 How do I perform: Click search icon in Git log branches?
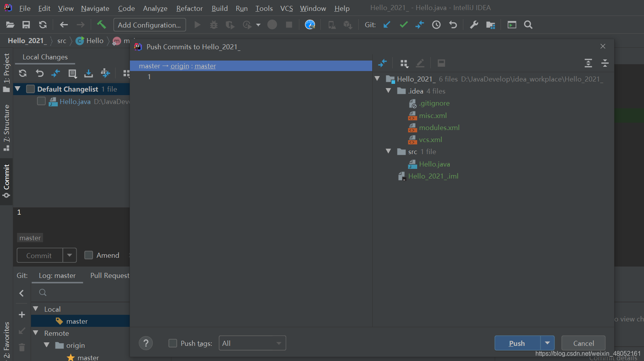click(x=43, y=292)
